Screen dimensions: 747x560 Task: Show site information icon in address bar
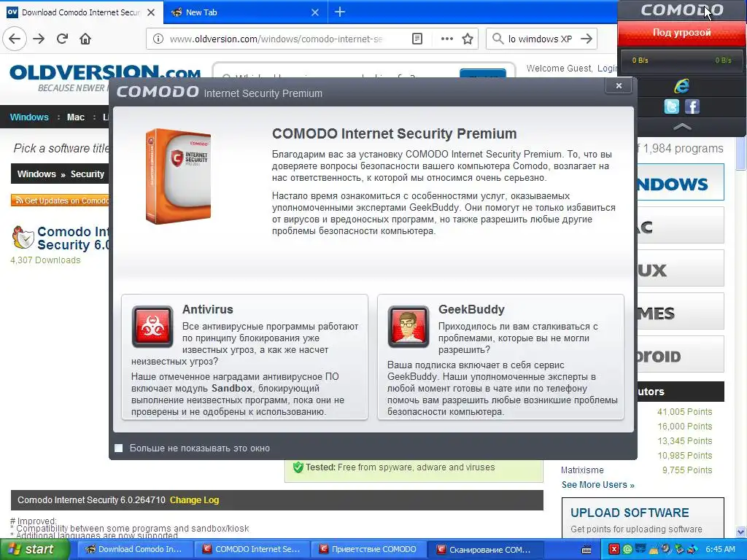(x=158, y=39)
